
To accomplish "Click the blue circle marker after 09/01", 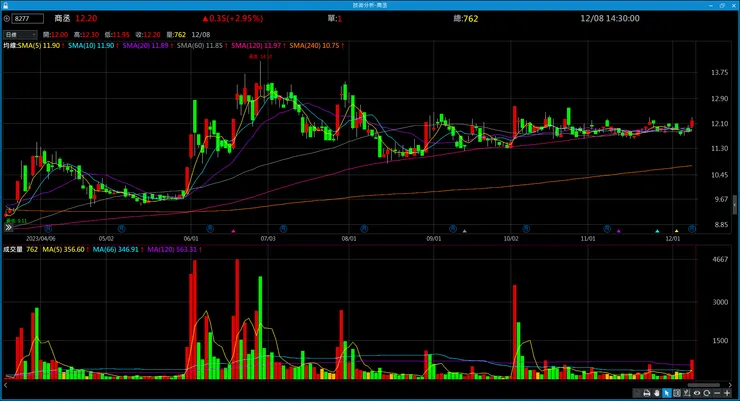I will coord(453,229).
